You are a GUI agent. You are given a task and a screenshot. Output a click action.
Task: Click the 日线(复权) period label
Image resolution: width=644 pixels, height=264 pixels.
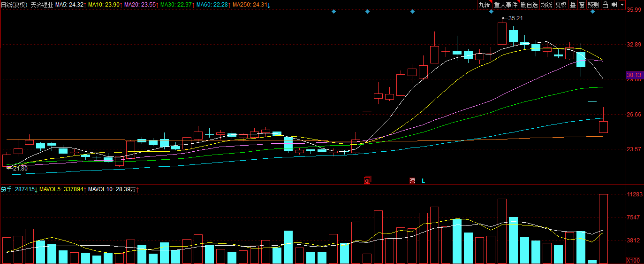(15, 5)
